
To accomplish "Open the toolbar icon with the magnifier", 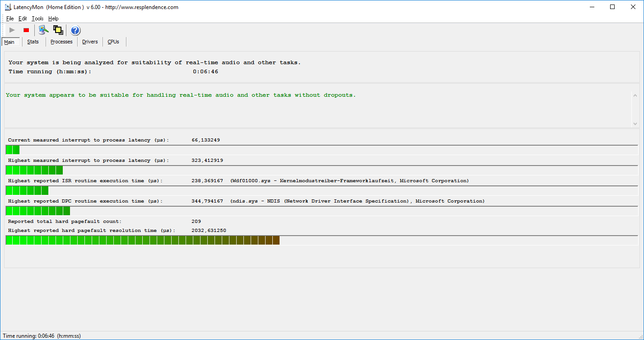I will (x=43, y=30).
